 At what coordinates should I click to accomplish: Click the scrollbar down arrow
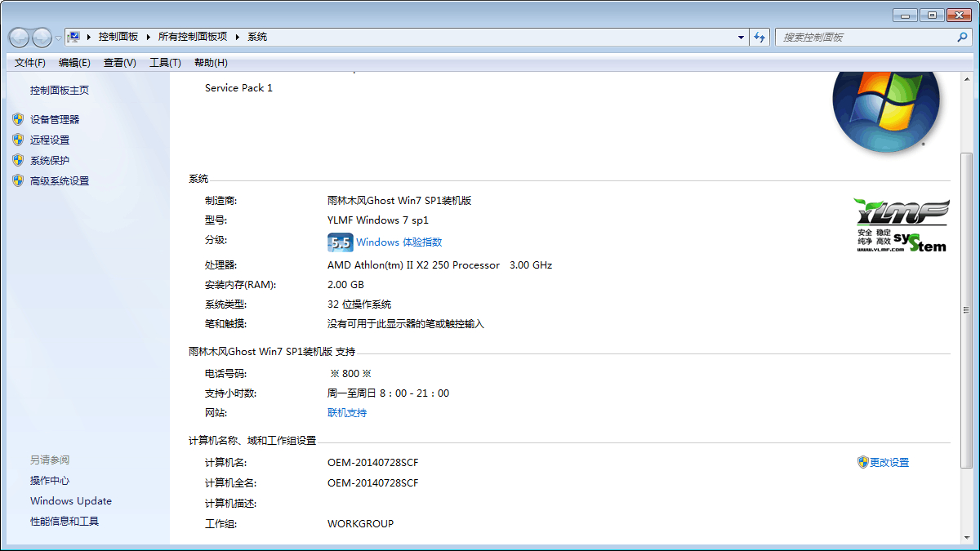pos(966,537)
